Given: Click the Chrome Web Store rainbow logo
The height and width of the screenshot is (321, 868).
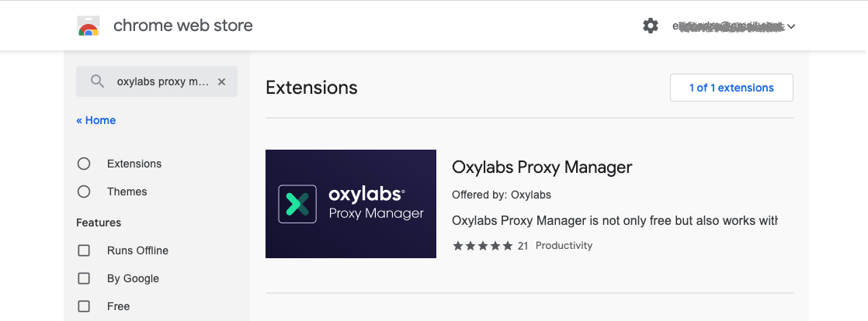Looking at the screenshot, I should click(x=89, y=26).
